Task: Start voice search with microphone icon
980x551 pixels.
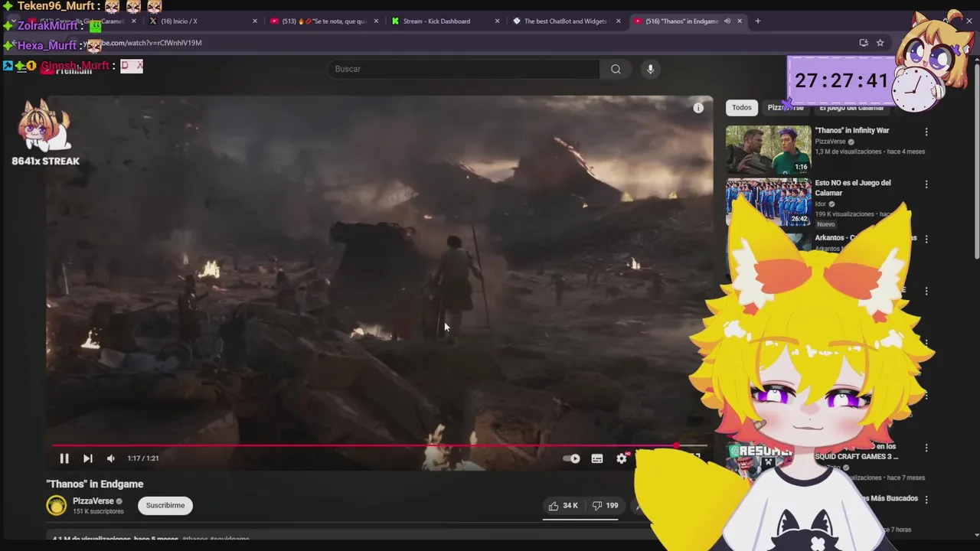Action: click(650, 69)
